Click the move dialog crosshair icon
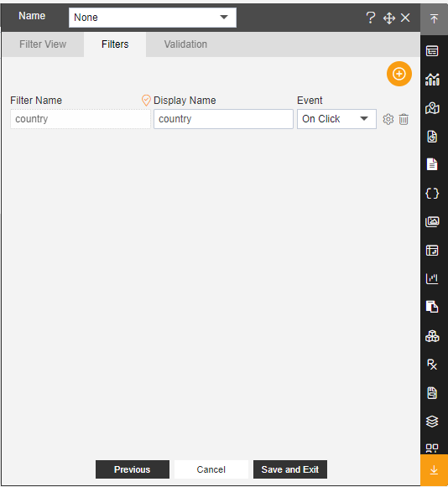Screen dimensions: 448x487 pyautogui.click(x=389, y=18)
